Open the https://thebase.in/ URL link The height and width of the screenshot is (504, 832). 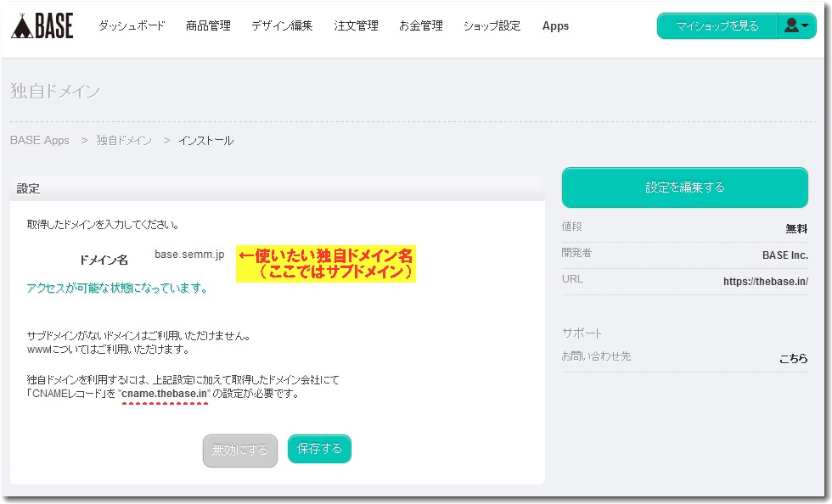coord(766,282)
